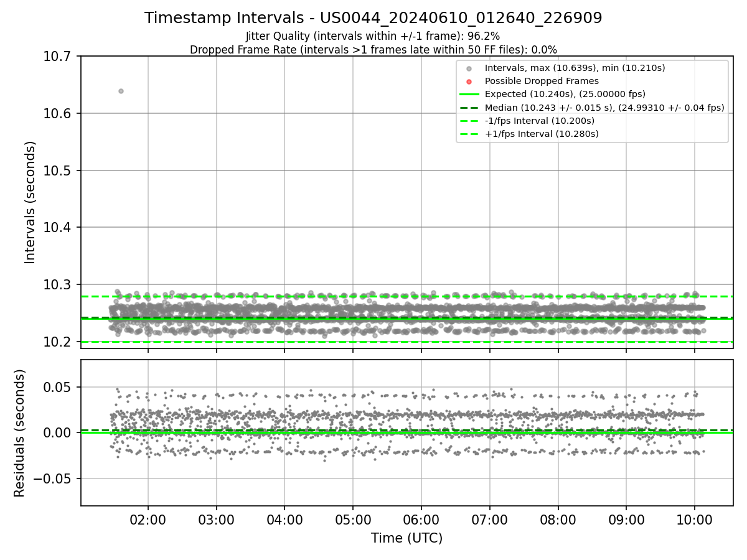Click the 'Intervals (seconds)' y-axis label
This screenshot has width=747, height=560.
point(31,202)
